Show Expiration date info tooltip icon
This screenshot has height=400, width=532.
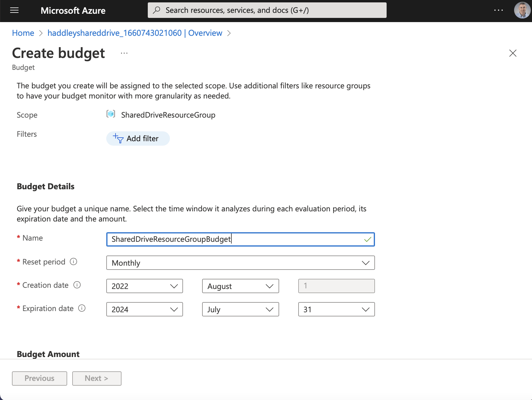click(x=82, y=308)
